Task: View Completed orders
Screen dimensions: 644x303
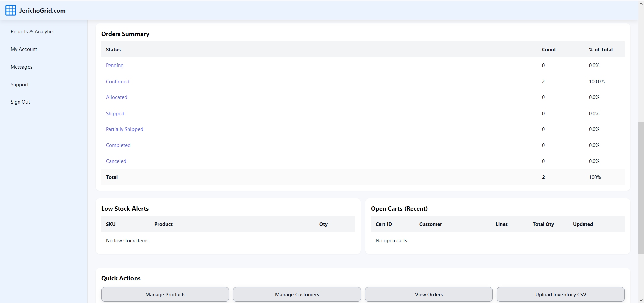Action: (118, 145)
